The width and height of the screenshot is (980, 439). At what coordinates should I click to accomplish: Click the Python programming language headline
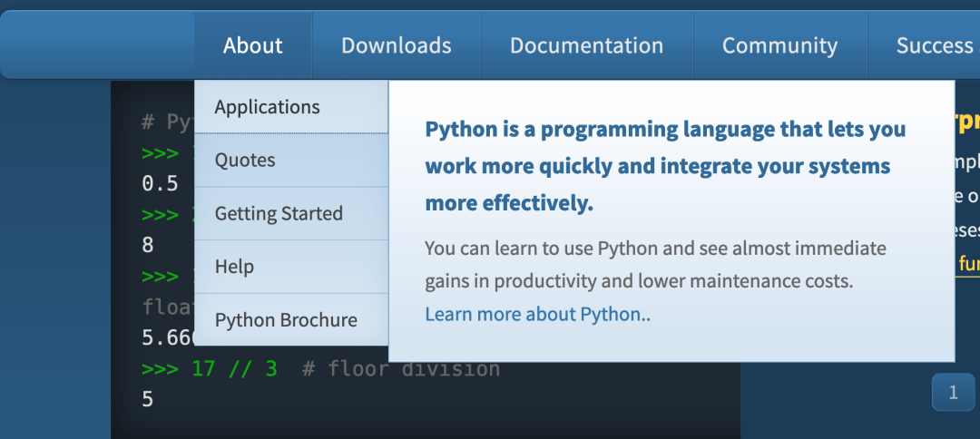pyautogui.click(x=665, y=166)
